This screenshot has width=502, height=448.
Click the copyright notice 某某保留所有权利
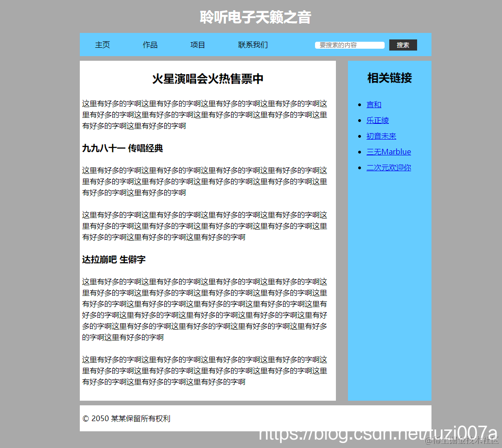(126, 418)
